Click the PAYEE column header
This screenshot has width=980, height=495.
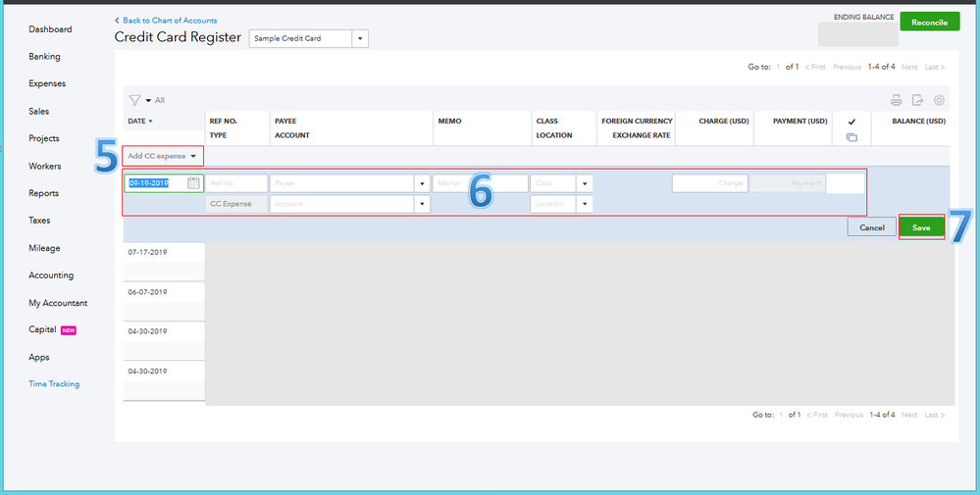pos(285,122)
